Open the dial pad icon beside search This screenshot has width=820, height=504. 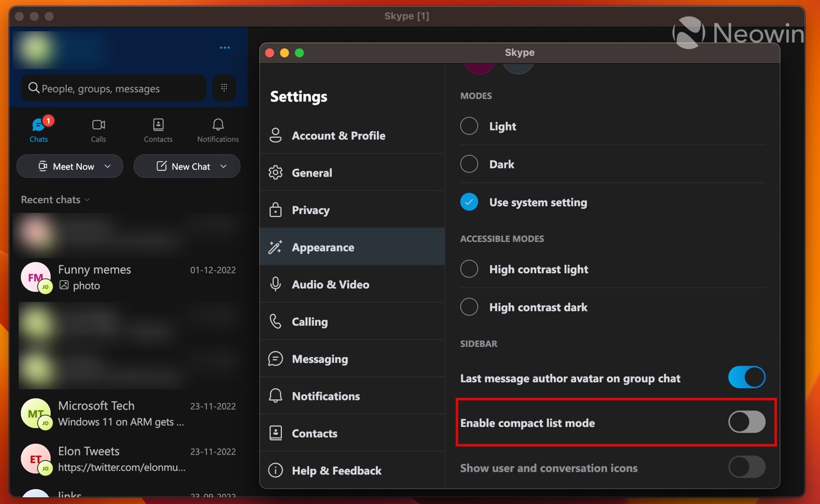tap(224, 88)
